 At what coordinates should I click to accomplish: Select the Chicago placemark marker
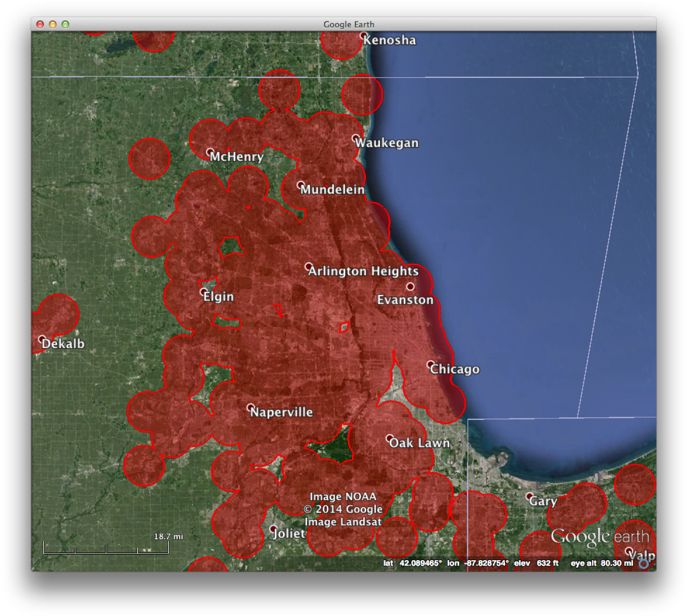(430, 364)
